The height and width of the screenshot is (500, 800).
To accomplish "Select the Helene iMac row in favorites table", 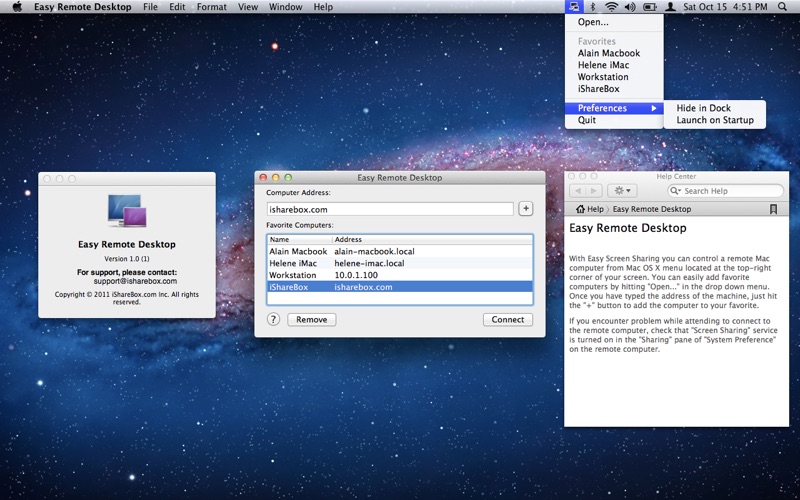I will pyautogui.click(x=399, y=263).
